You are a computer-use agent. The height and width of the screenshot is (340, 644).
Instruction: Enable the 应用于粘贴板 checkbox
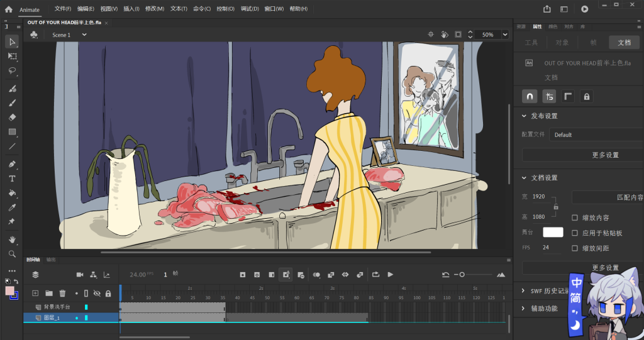[575, 233]
